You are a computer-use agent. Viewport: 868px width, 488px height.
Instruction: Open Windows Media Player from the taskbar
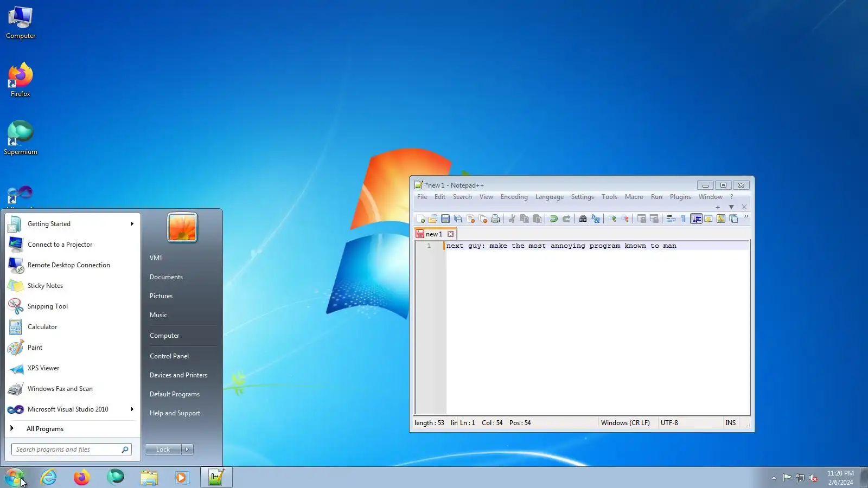(182, 477)
